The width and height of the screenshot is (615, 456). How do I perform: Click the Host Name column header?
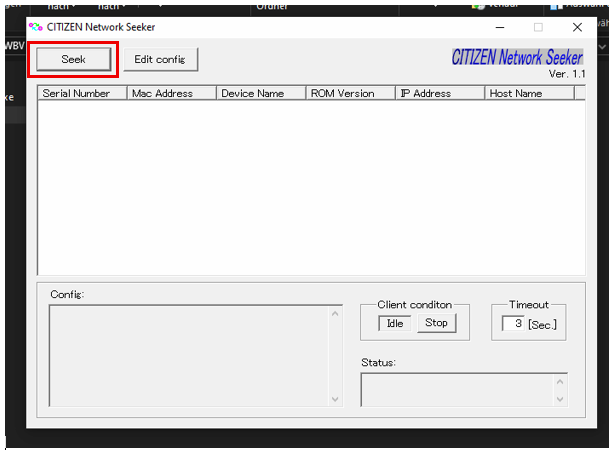click(x=529, y=93)
